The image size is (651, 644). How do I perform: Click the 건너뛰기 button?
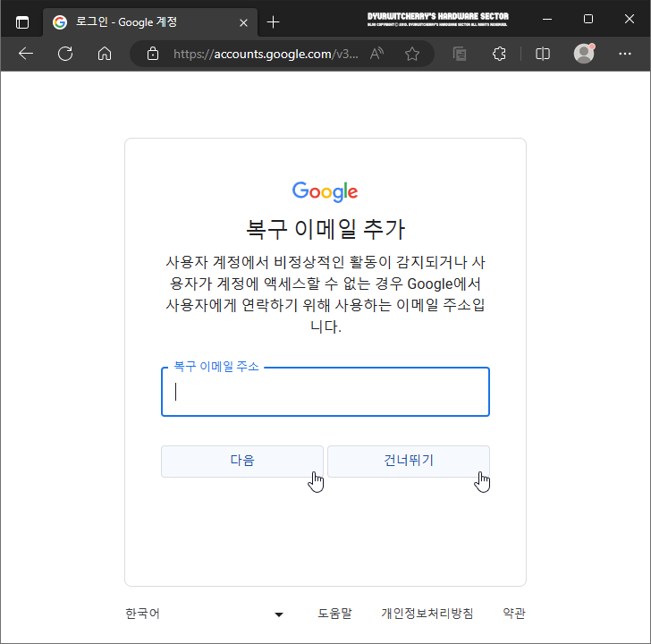pyautogui.click(x=409, y=461)
